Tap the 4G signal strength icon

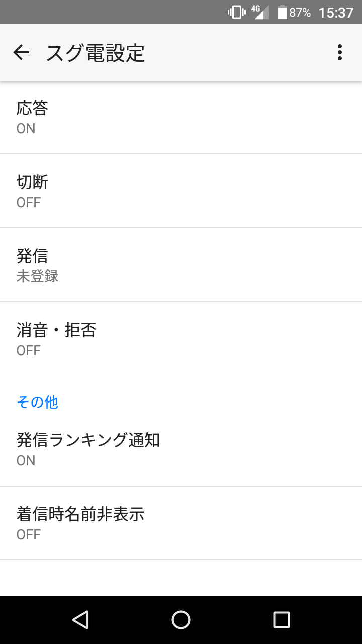[x=260, y=12]
